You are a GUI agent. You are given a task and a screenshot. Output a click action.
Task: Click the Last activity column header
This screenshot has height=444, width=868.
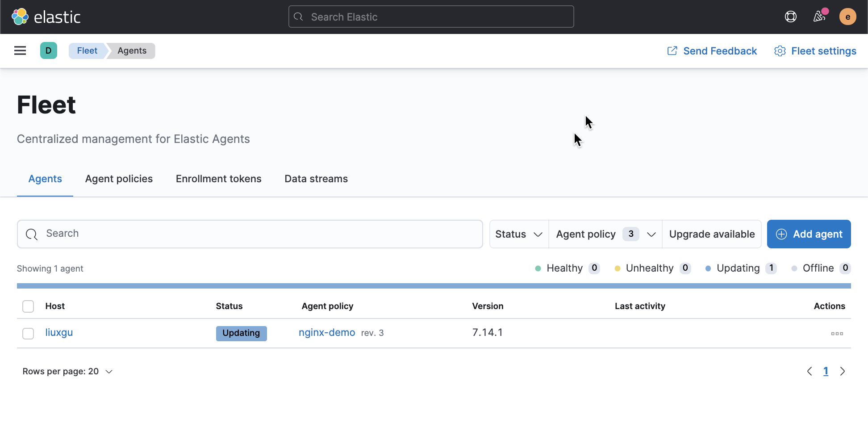[640, 306]
